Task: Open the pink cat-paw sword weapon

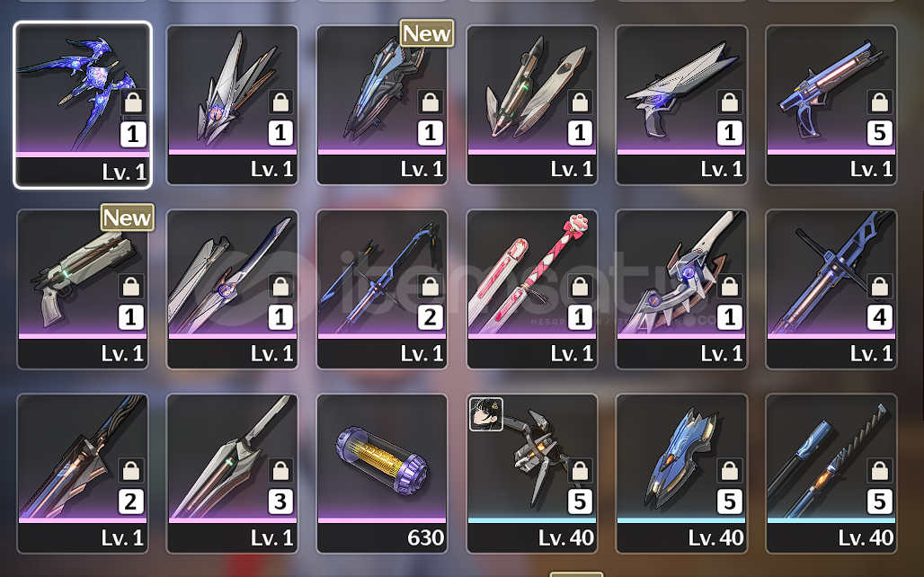Action: point(532,288)
